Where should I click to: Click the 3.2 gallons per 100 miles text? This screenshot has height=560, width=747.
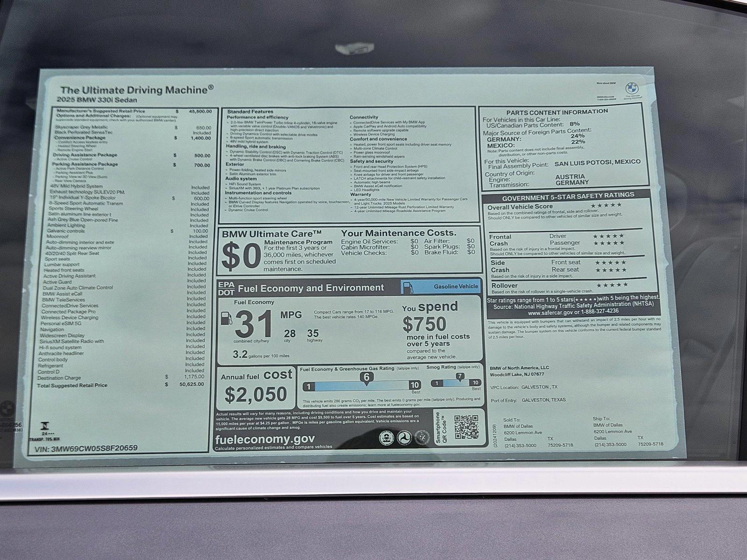point(261,355)
